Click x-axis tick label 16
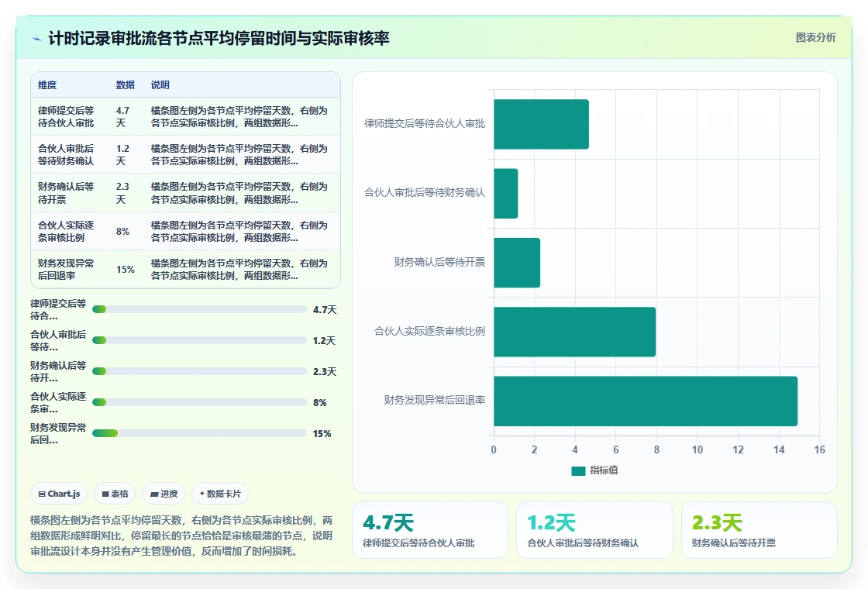 point(819,449)
